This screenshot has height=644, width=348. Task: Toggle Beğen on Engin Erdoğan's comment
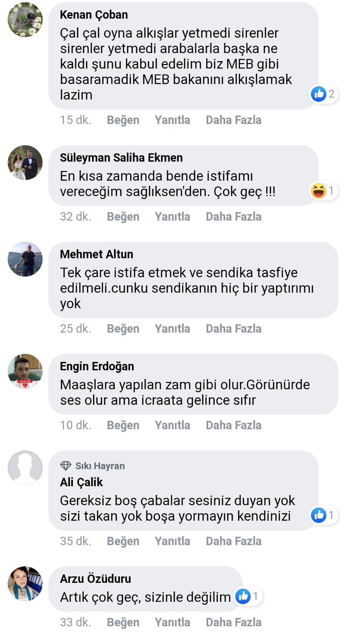point(123,425)
